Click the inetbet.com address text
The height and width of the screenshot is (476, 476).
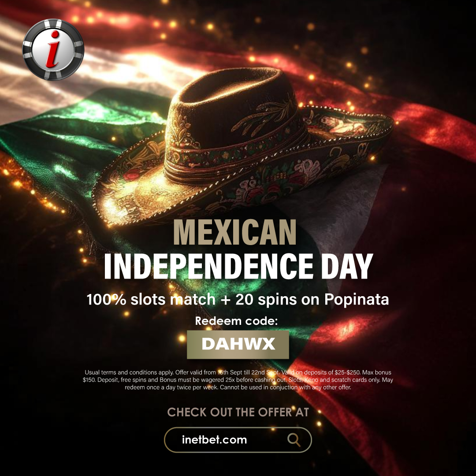point(214,439)
